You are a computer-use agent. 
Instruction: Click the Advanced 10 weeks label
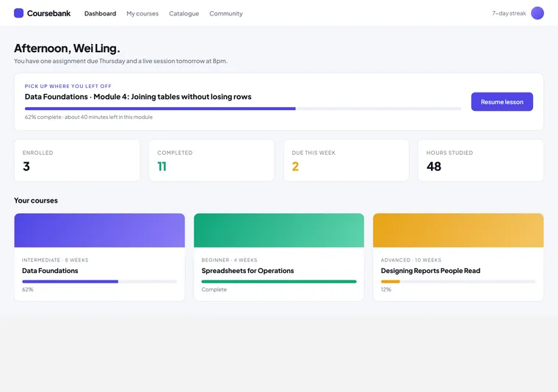[411, 260]
